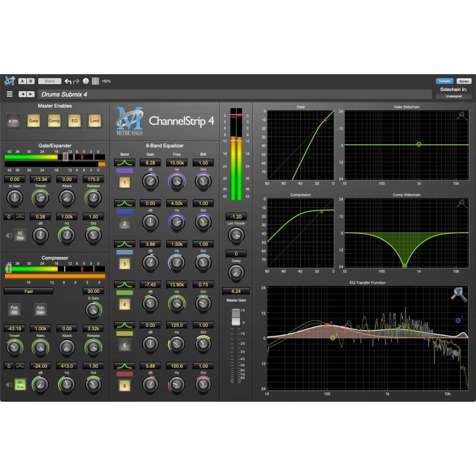Switch to preset B
This screenshot has width=476, height=476.
(x=30, y=81)
